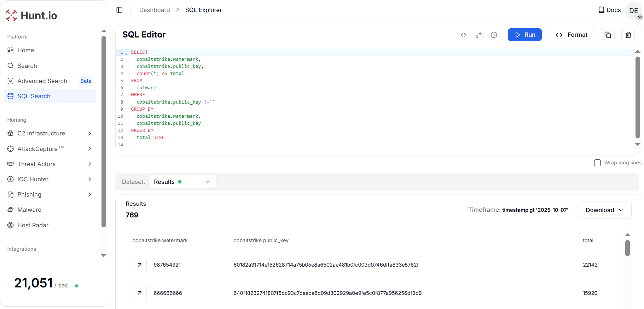Open the Download dropdown menu
The image size is (644, 309).
point(604,210)
